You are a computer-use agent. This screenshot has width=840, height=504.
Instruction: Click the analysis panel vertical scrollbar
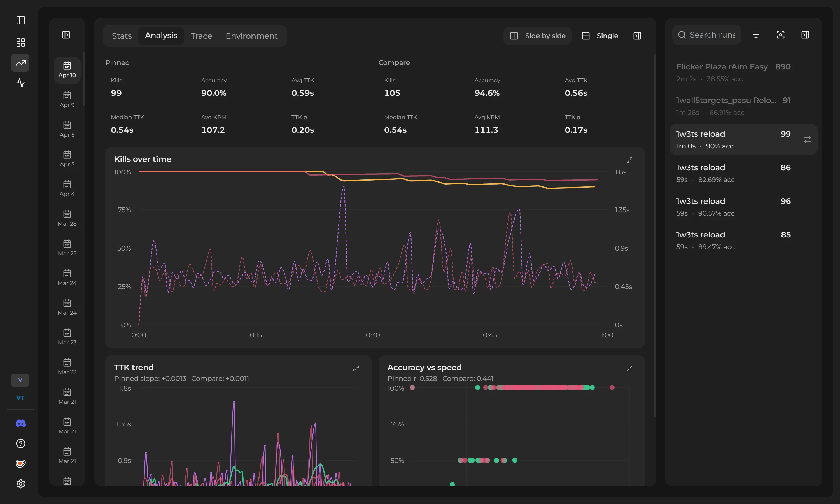coord(655,235)
